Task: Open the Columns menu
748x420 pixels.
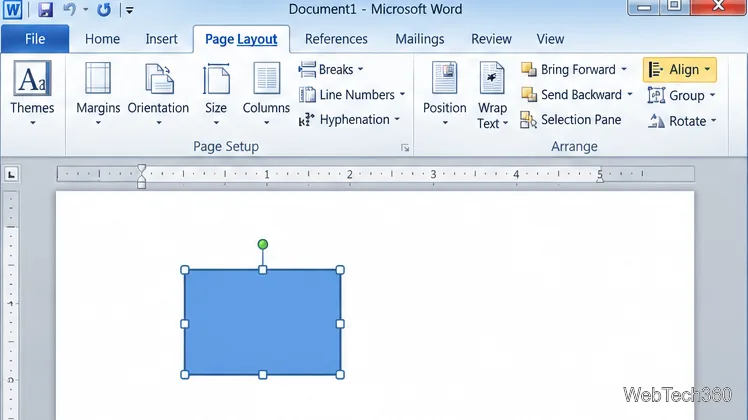Action: pos(266,93)
